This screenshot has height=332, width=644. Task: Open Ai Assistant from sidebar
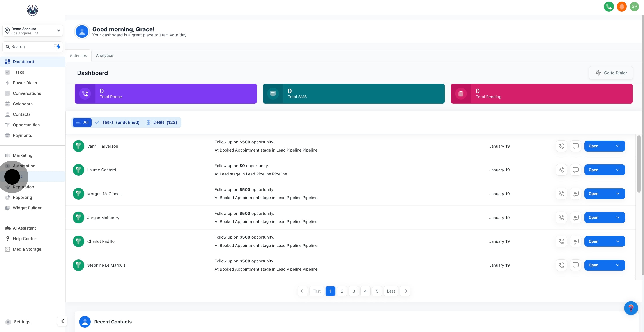tap(24, 228)
